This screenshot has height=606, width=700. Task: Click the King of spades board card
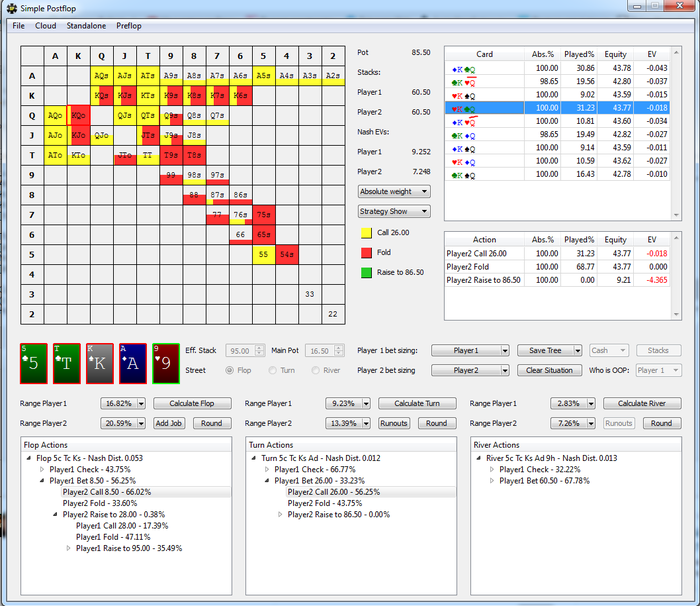pyautogui.click(x=100, y=363)
